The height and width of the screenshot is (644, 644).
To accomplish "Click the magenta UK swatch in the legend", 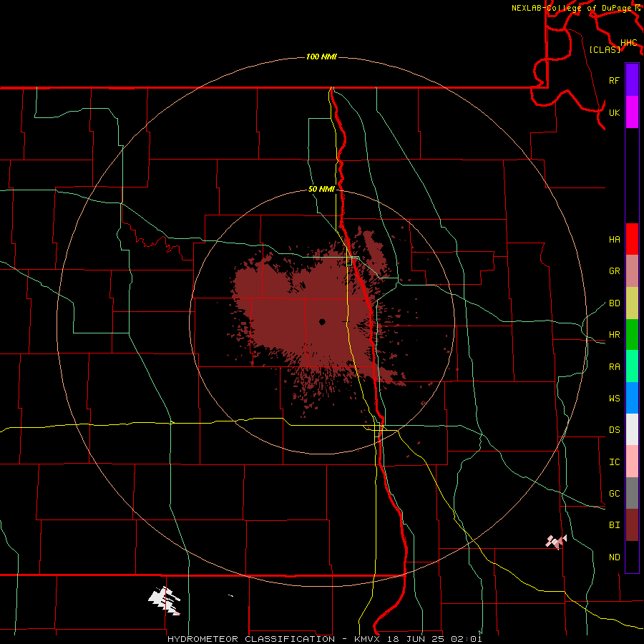I will coord(632,112).
